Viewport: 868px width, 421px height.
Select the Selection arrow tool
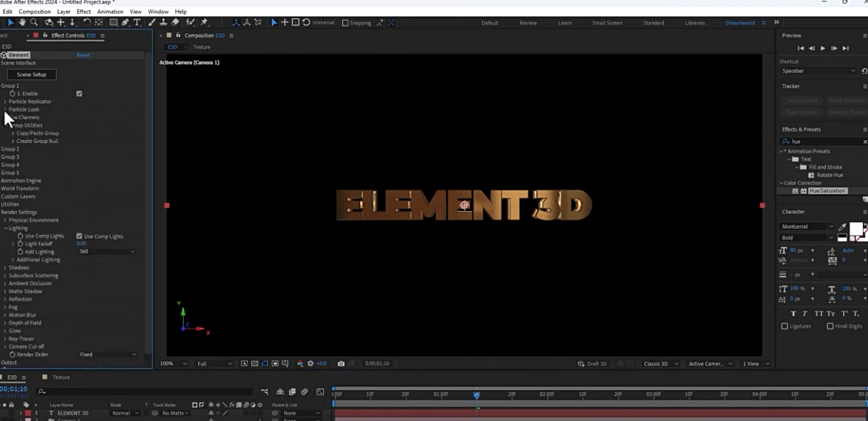tap(10, 23)
